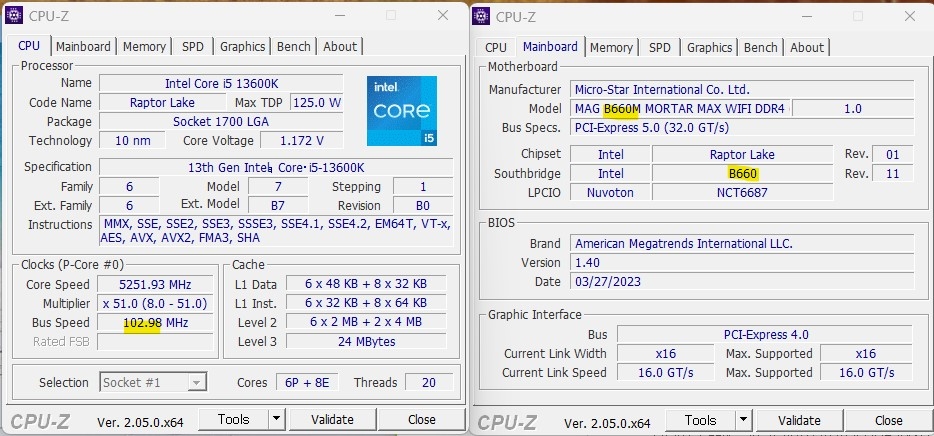This screenshot has width=934, height=436.
Task: Click Ext. Model value 'B7'
Action: [x=278, y=205]
